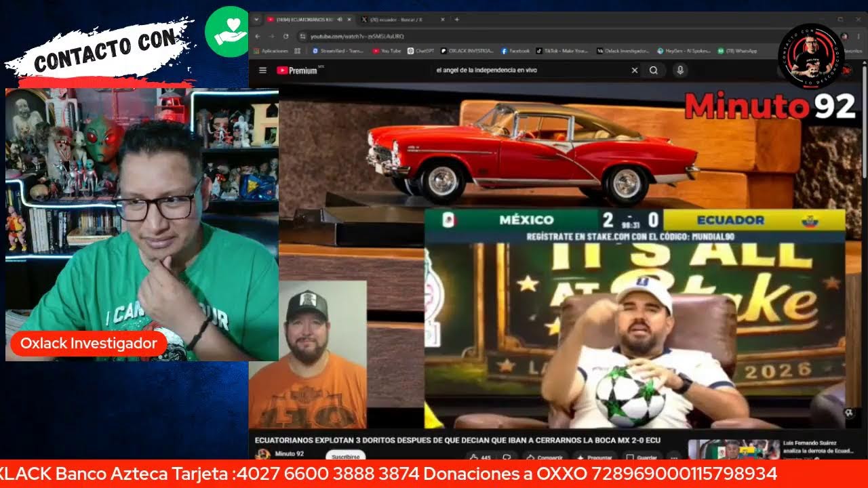Image resolution: width=868 pixels, height=488 pixels.
Task: Go back with browser back arrow
Action: pyautogui.click(x=257, y=36)
